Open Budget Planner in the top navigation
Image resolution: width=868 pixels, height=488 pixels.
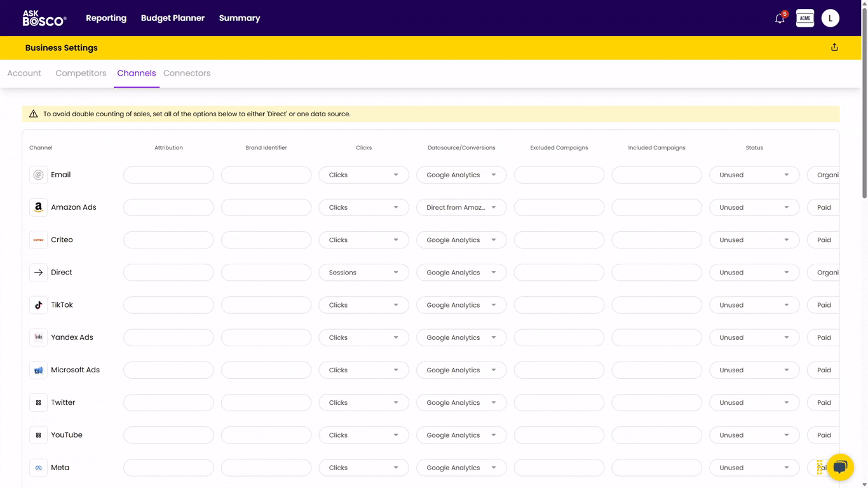[173, 18]
